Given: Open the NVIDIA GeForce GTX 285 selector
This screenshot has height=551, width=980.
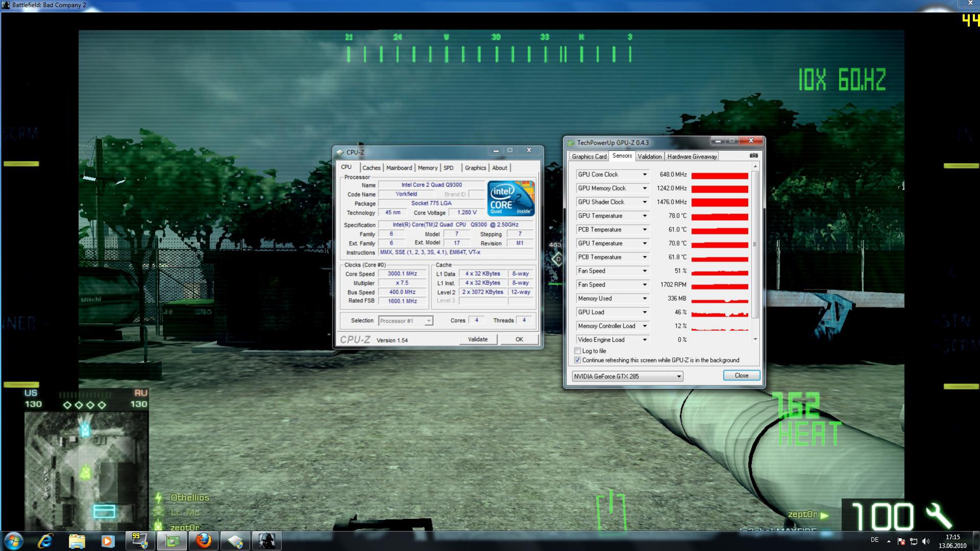Looking at the screenshot, I should 628,376.
